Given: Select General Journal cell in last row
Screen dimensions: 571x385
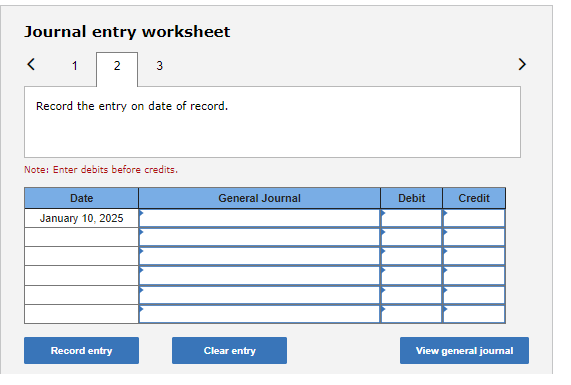Looking at the screenshot, I should click(x=259, y=314).
